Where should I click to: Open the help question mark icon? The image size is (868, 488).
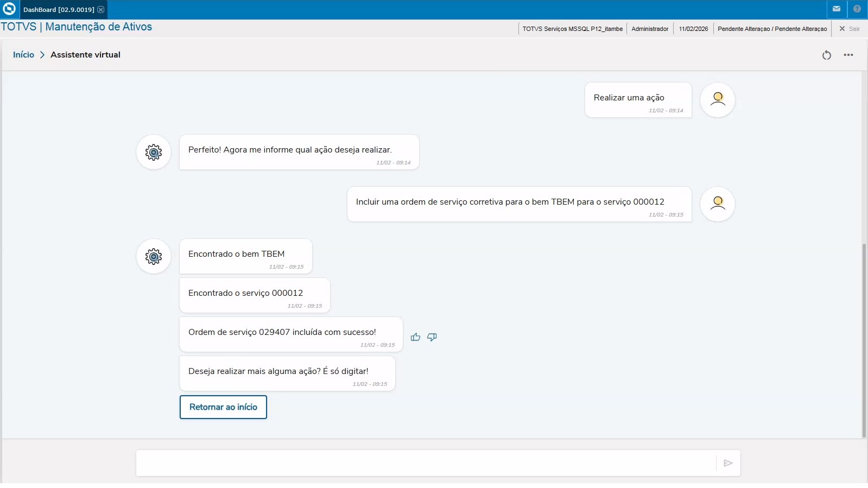pyautogui.click(x=857, y=9)
